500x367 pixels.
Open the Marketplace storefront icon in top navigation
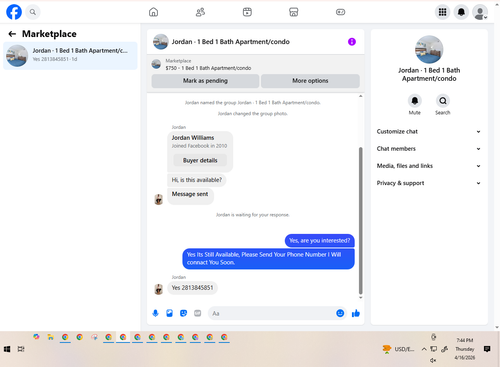click(x=294, y=12)
